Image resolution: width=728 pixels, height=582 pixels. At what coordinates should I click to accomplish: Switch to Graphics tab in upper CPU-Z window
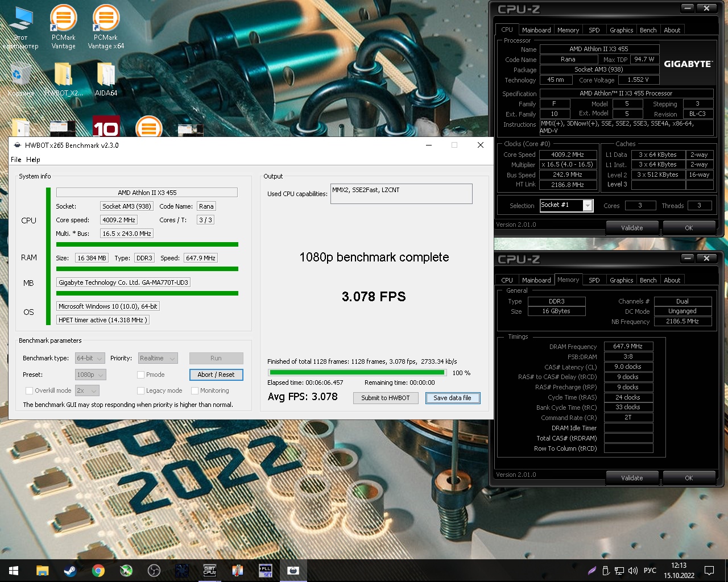(x=622, y=30)
